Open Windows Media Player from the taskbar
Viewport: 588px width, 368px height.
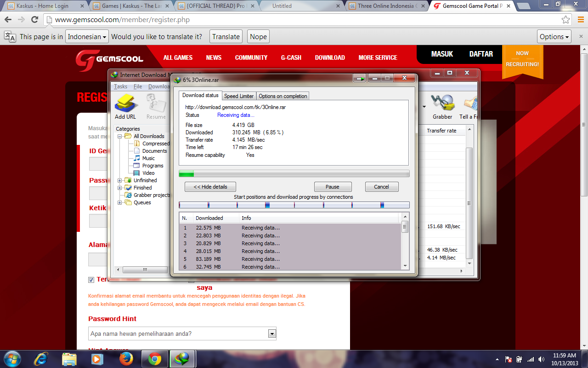tap(97, 358)
